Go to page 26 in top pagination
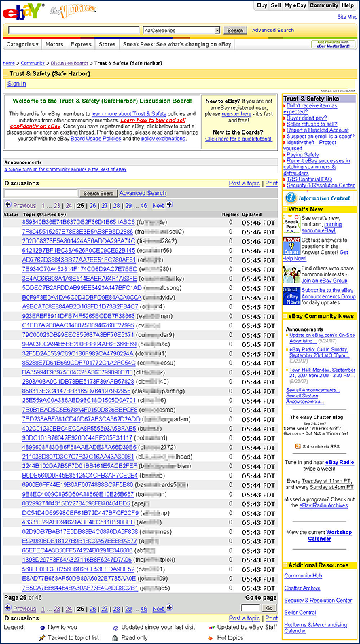Screen dimensions: 360x644 click(93, 206)
